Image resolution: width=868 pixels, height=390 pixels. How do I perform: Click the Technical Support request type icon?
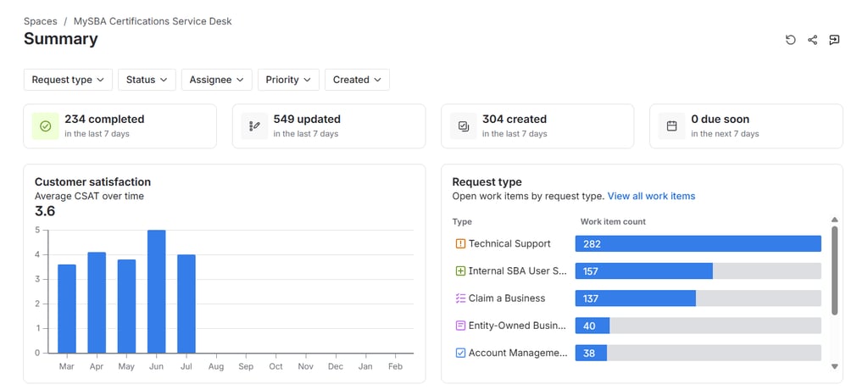click(x=461, y=244)
